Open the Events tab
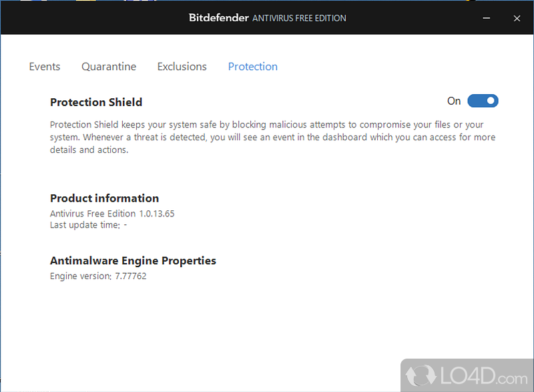This screenshot has width=534, height=392. [45, 67]
